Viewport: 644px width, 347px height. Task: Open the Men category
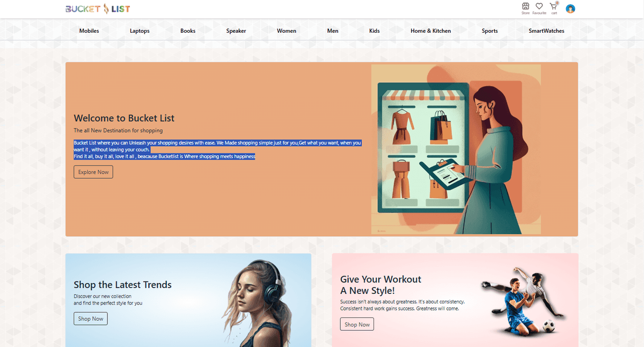(333, 31)
